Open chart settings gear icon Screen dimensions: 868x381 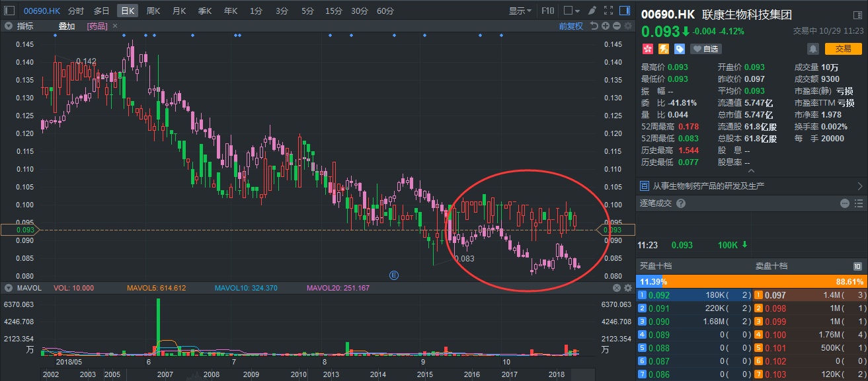[x=627, y=26]
